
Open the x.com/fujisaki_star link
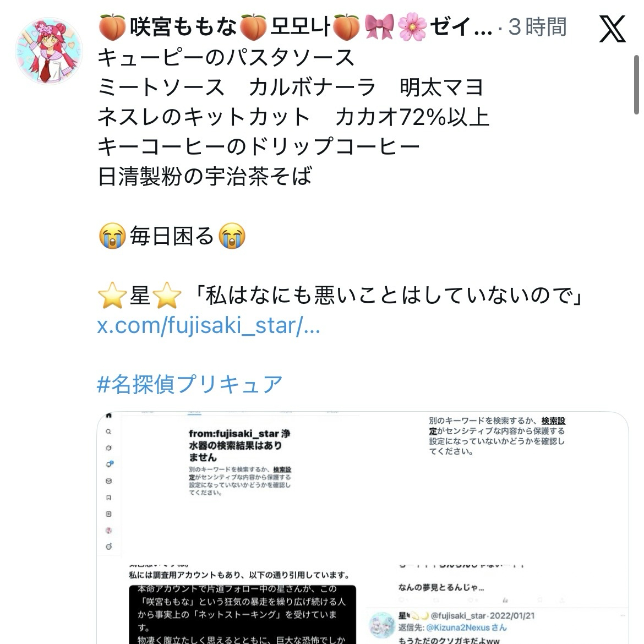pyautogui.click(x=208, y=326)
